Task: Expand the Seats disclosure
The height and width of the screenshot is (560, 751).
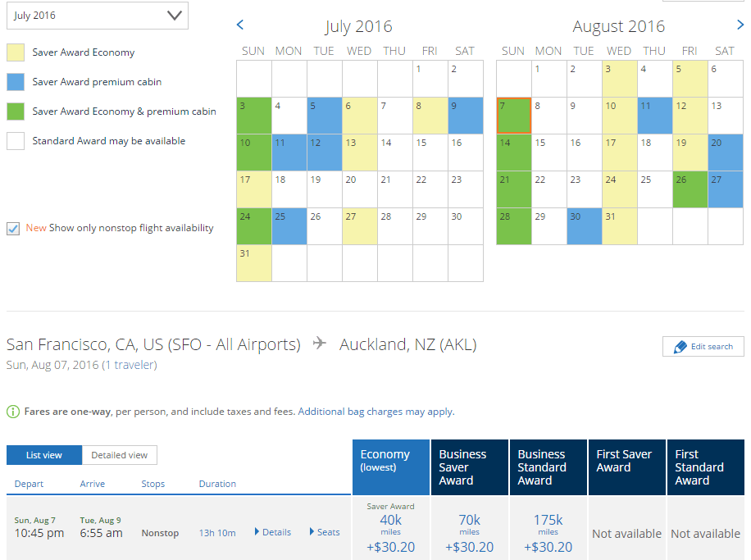Action: [x=325, y=532]
